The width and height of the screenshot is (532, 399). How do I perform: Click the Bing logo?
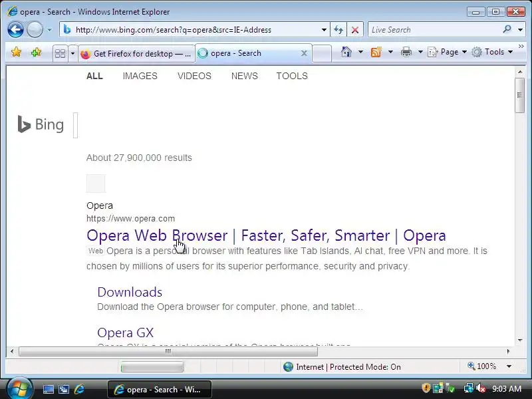pyautogui.click(x=41, y=124)
